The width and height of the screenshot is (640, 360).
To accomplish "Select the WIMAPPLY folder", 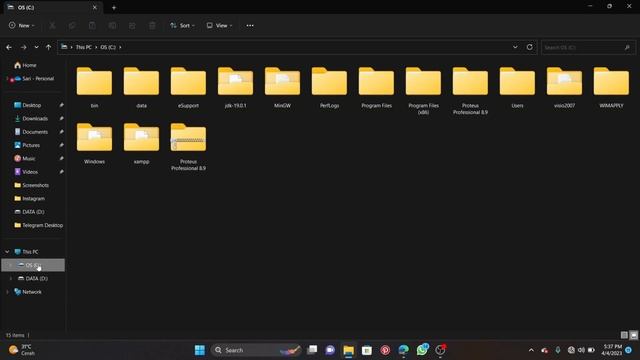I will [x=611, y=87].
